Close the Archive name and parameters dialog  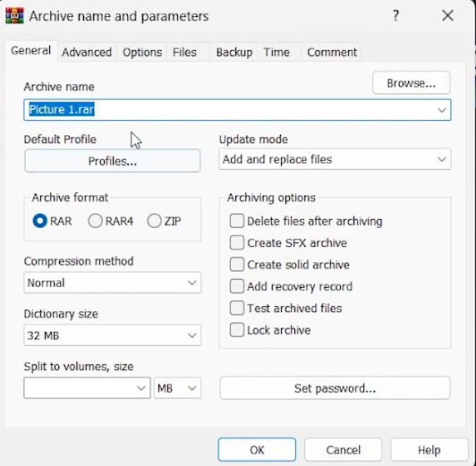coord(447,15)
